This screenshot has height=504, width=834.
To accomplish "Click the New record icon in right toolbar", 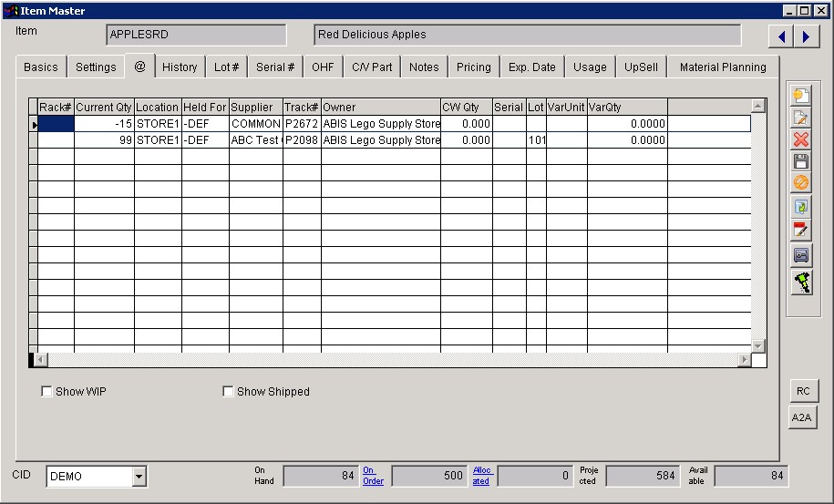I will 801,95.
